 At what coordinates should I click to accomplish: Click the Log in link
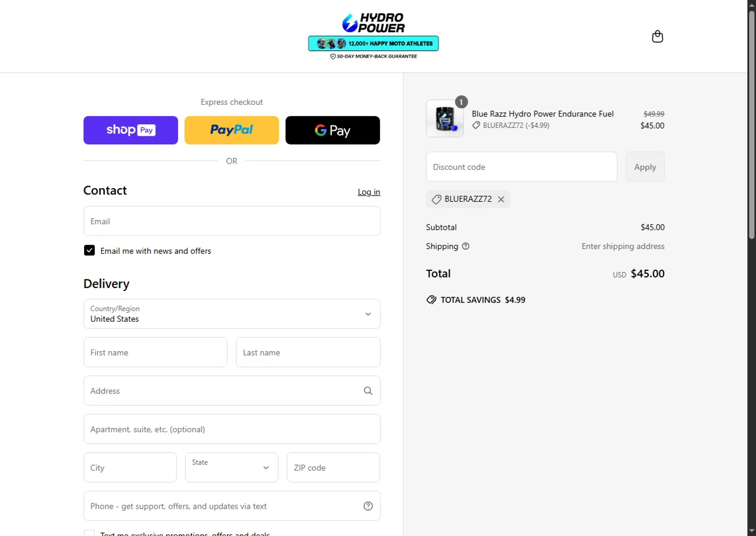369,192
